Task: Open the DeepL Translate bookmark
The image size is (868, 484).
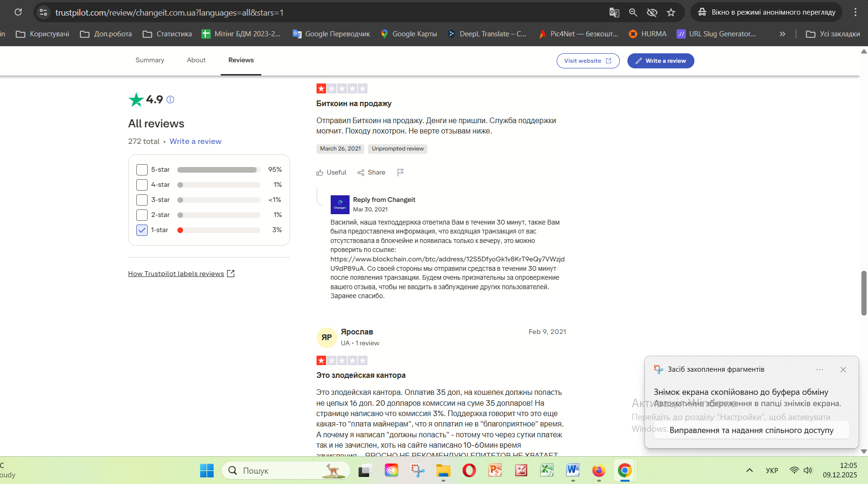Action: (x=487, y=34)
